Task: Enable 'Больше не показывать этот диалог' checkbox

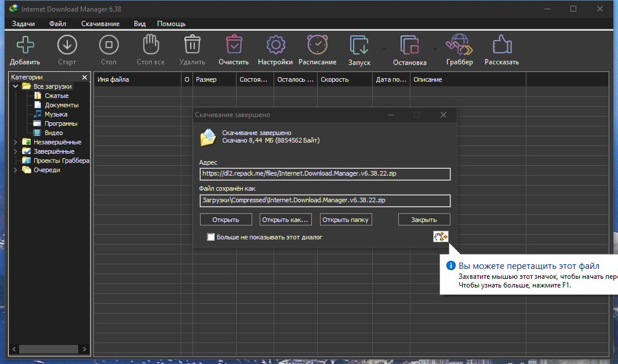Action: [211, 237]
